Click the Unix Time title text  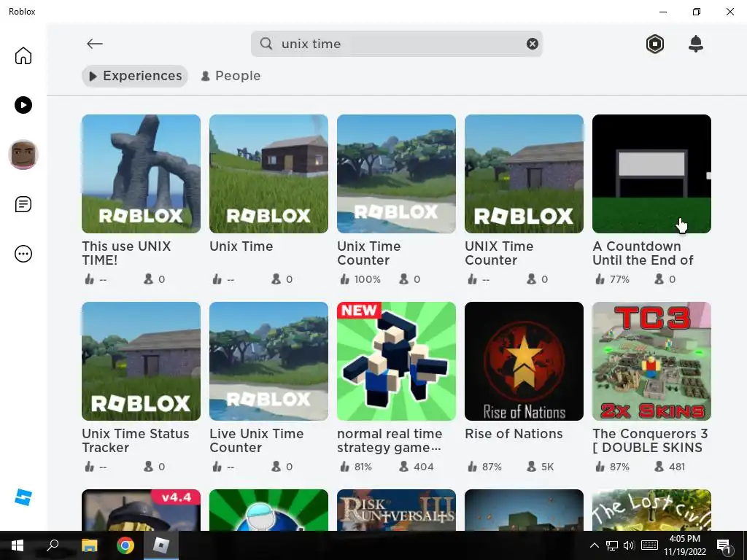(x=241, y=246)
